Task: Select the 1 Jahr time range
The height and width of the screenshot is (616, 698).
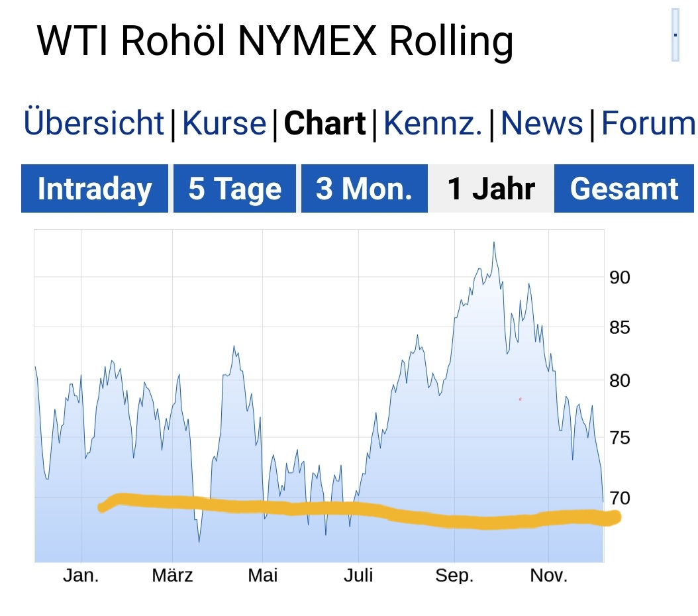Action: [x=491, y=188]
